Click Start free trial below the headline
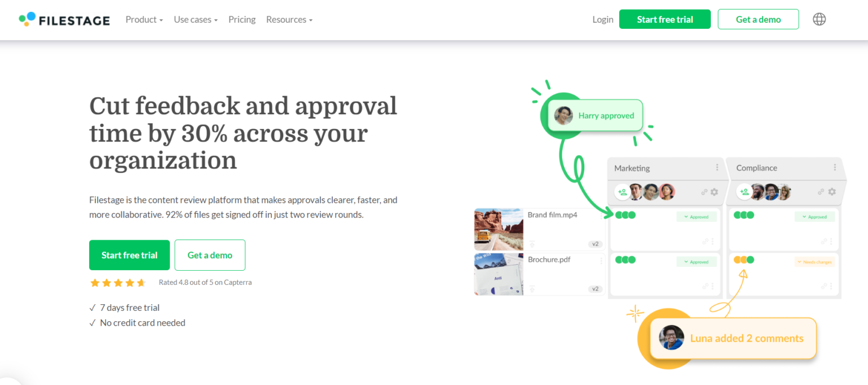868x385 pixels. [x=129, y=255]
